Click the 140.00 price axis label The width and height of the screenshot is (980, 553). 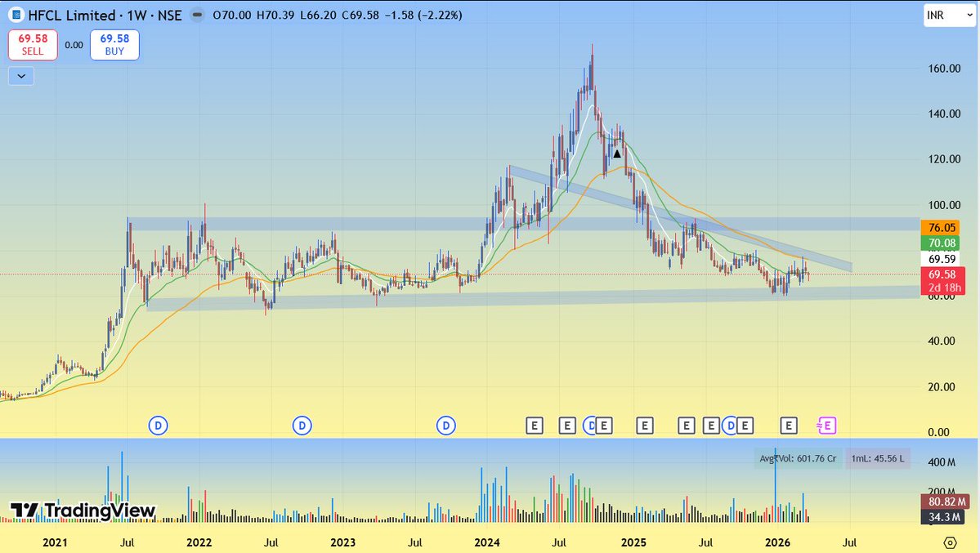944,114
